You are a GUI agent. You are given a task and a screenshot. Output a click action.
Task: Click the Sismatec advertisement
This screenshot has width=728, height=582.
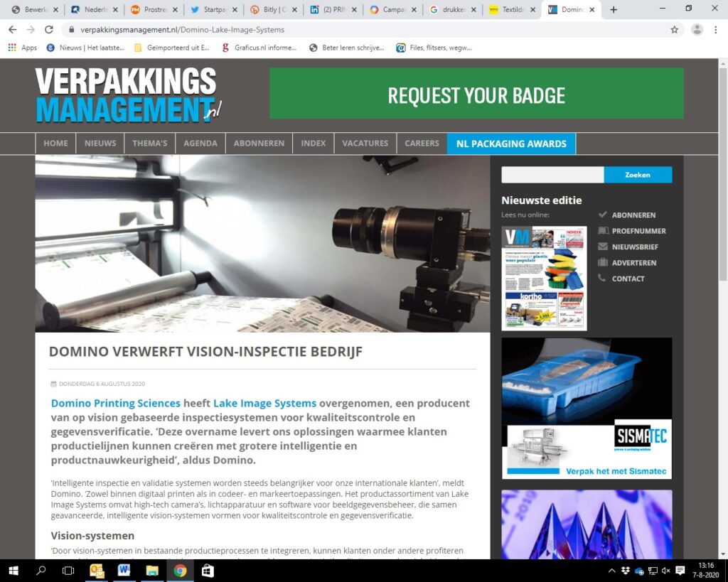[587, 408]
